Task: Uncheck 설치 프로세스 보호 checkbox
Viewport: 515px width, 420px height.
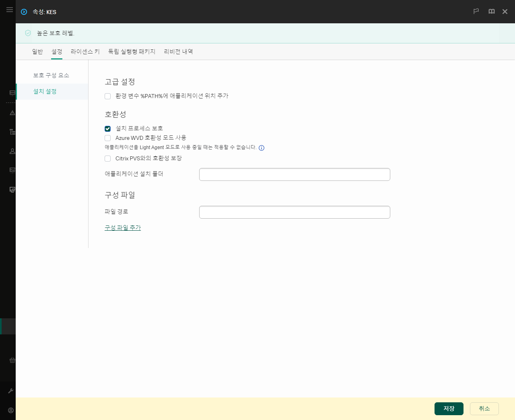Action: pos(107,129)
